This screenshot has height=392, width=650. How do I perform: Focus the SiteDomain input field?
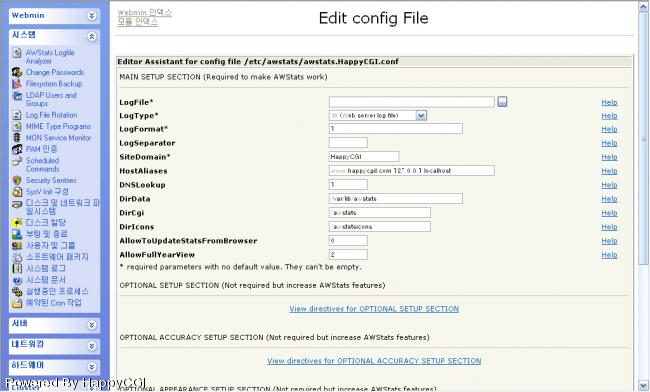(x=364, y=157)
